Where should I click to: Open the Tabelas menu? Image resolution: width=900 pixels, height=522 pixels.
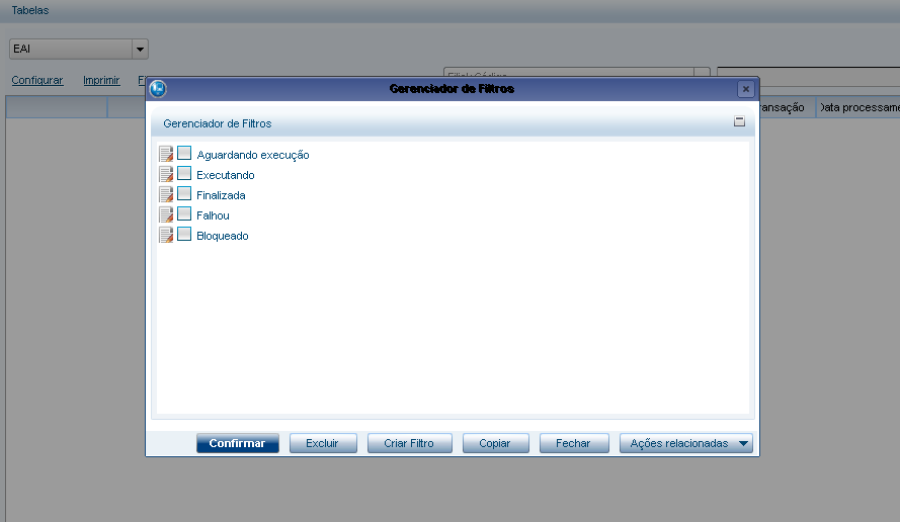pyautogui.click(x=30, y=10)
